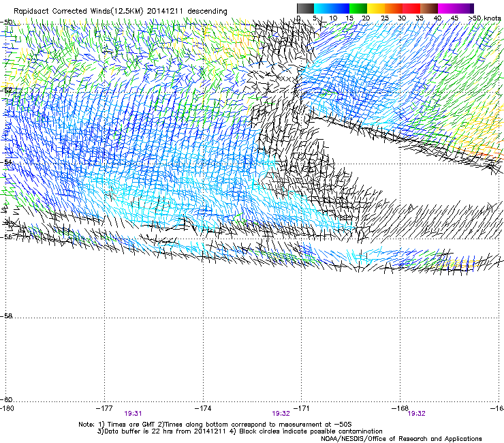Viewport: 504px width, 443px height.
Task: Click the -60 latitude axis label
Action: point(6,399)
